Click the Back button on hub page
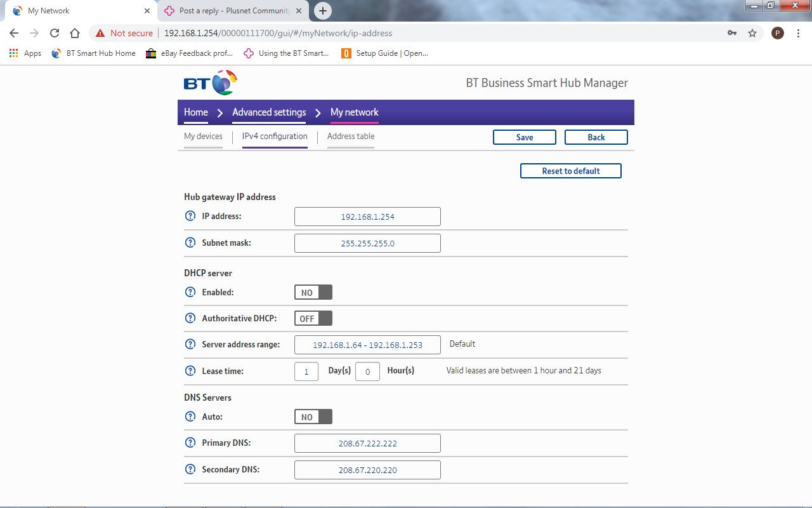Screen dimensions: 812x508 click(596, 137)
